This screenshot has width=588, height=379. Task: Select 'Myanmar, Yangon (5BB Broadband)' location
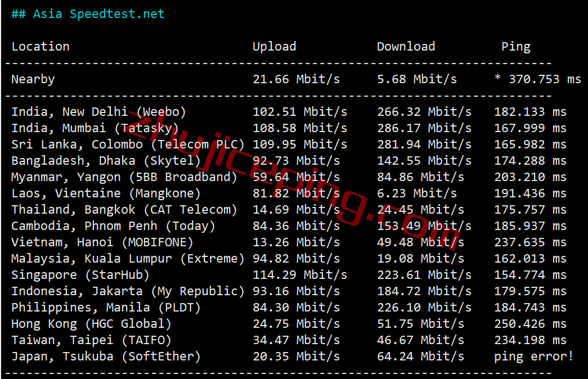pos(124,177)
